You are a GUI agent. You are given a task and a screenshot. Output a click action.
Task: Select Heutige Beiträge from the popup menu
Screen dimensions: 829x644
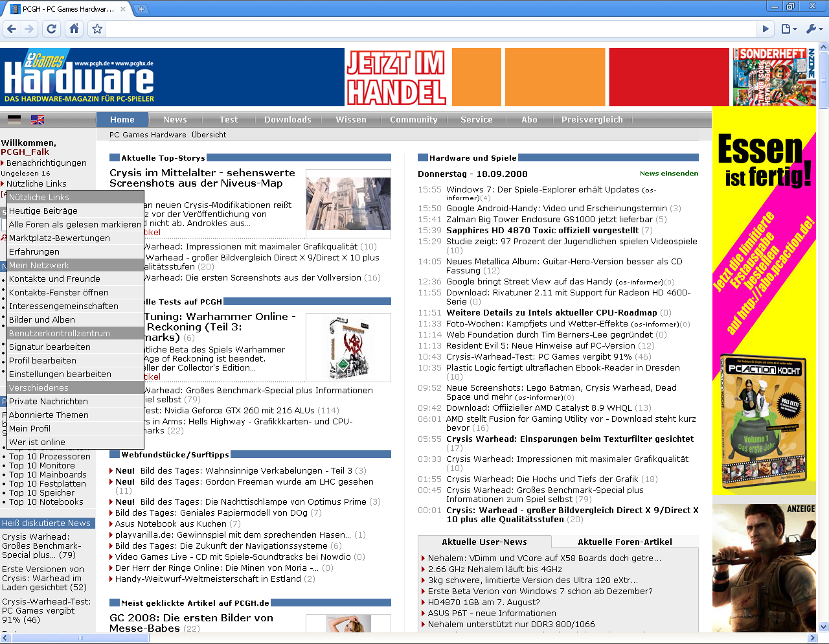tap(75, 211)
